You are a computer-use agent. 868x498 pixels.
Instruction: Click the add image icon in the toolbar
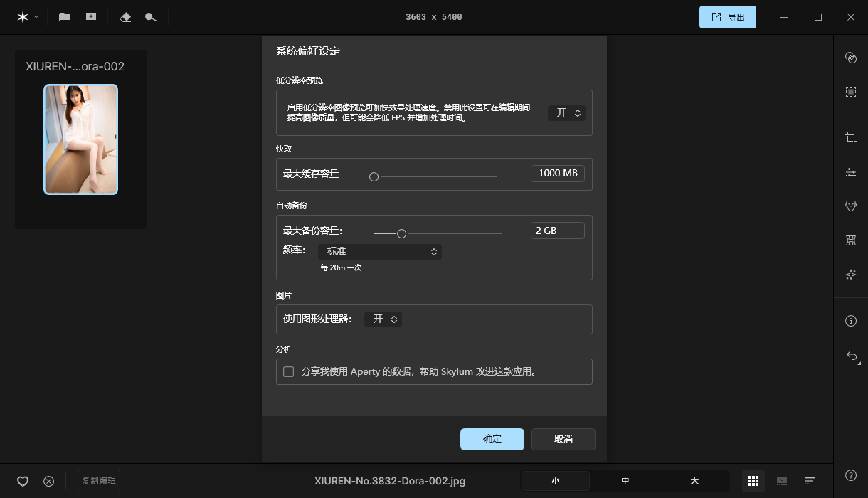(90, 16)
